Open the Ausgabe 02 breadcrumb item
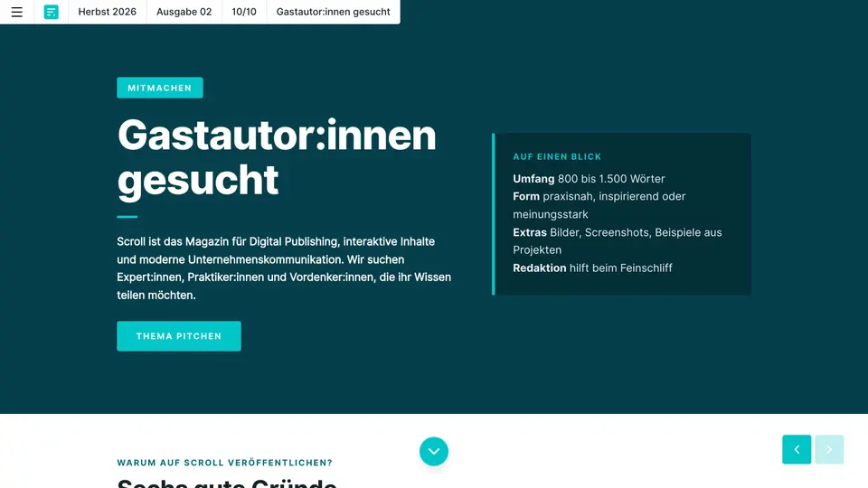This screenshot has width=868, height=488. click(x=184, y=12)
